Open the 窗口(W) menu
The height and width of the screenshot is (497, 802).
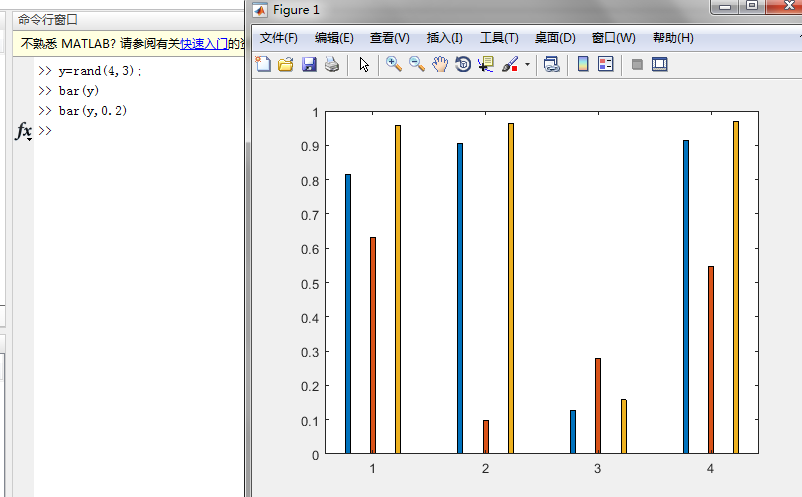614,38
